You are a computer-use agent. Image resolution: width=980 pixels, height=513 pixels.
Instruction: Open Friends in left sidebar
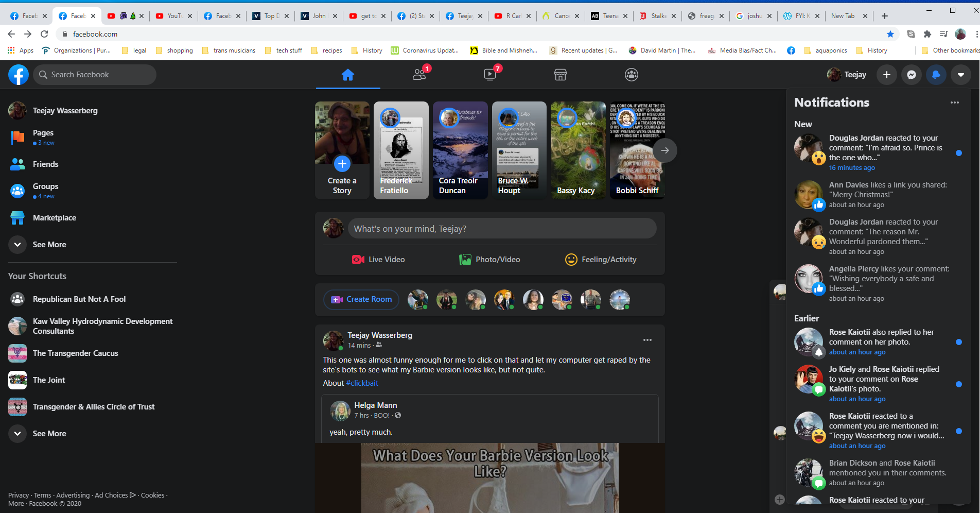(93, 164)
